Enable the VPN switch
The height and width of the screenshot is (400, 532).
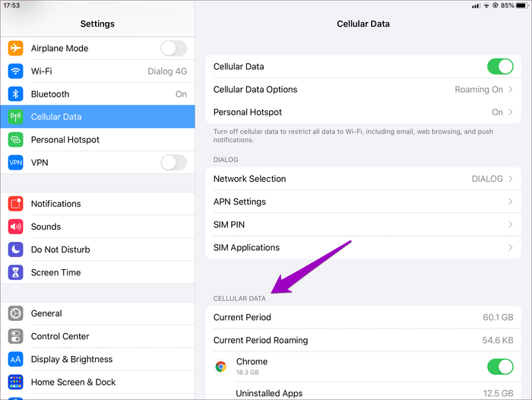[x=173, y=163]
